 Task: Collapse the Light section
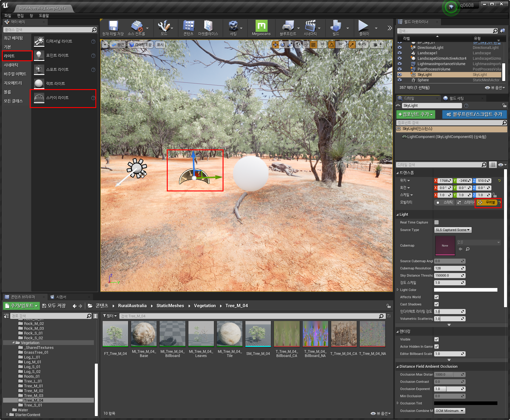click(x=397, y=214)
